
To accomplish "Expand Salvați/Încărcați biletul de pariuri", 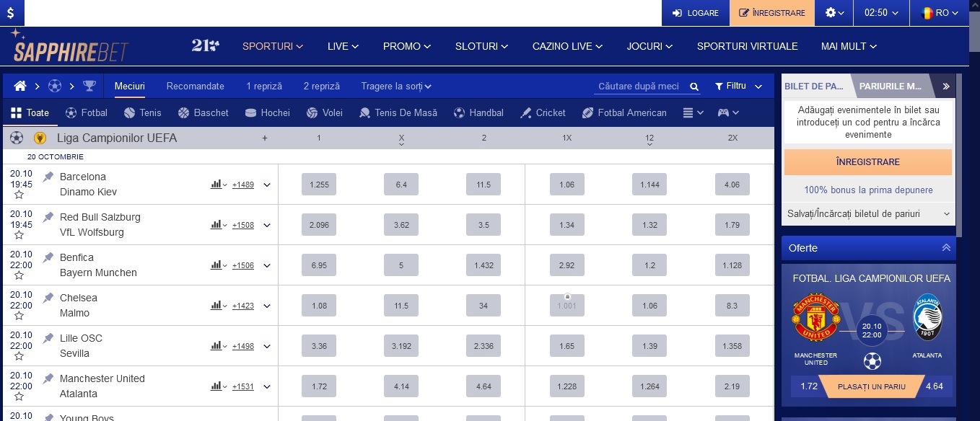I will pos(869,214).
